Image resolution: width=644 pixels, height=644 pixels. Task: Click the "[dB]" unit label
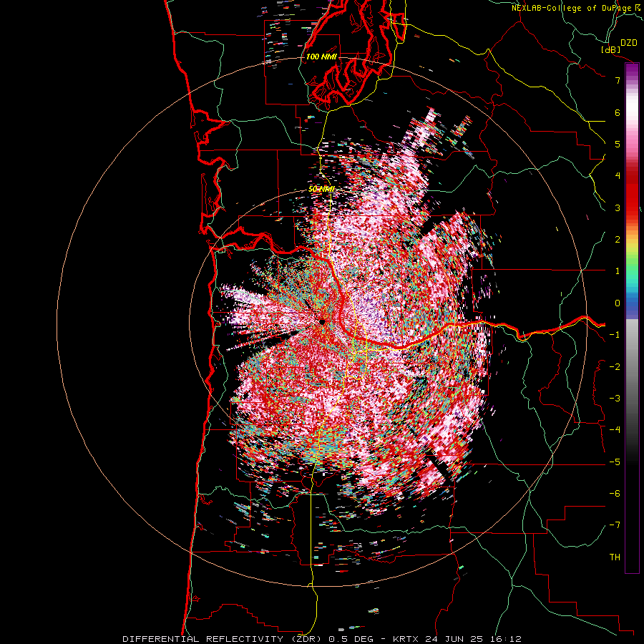(611, 49)
